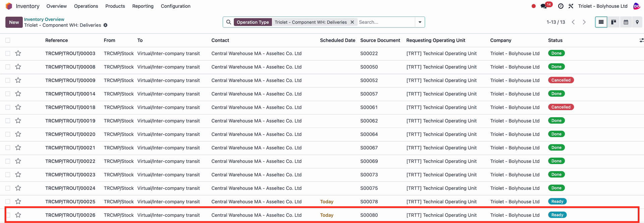Screen dimensions: 644x223
Task: Open record with source document S00080
Action: click(x=369, y=215)
